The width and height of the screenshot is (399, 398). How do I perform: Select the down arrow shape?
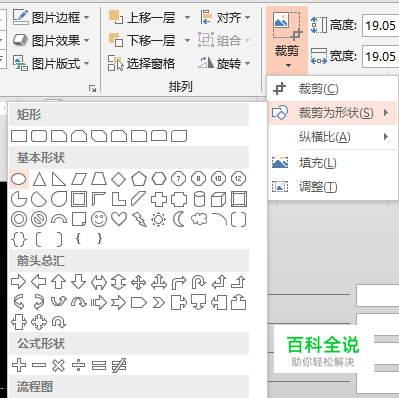click(79, 282)
